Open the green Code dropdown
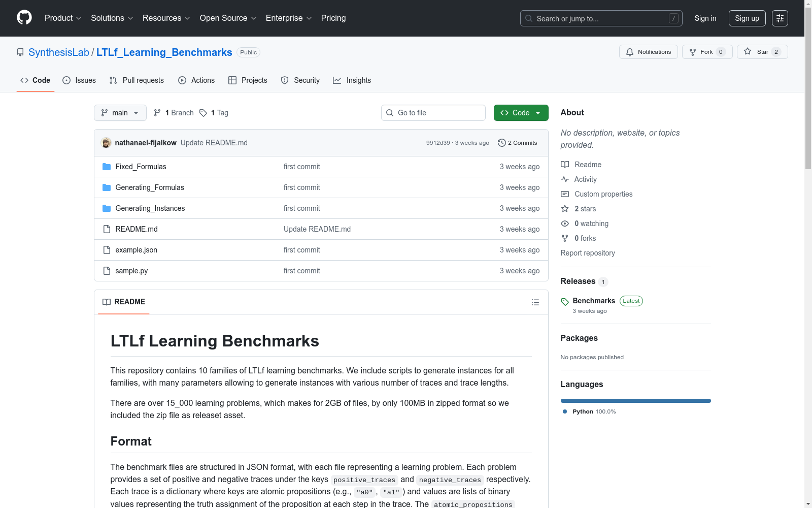The height and width of the screenshot is (508, 812). (x=521, y=113)
